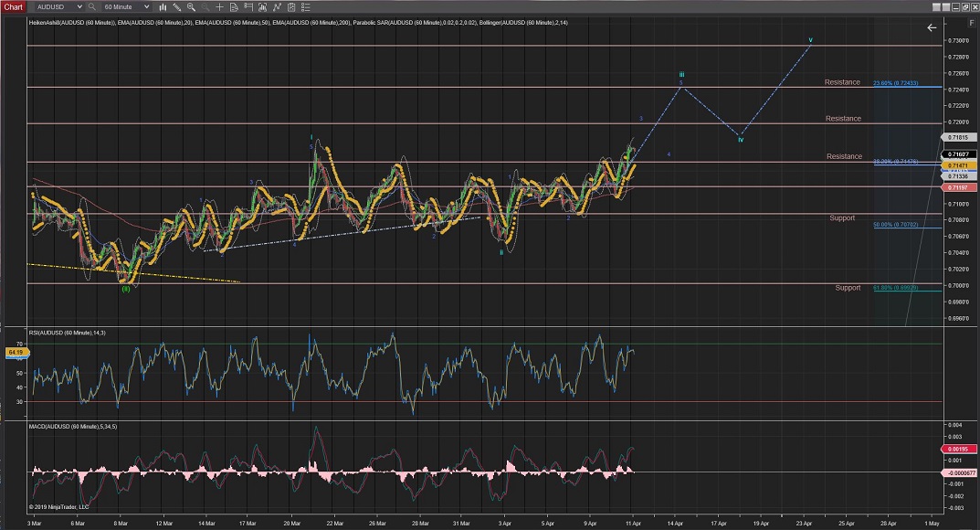
Task: Open the chart style bars icon
Action: click(x=163, y=6)
